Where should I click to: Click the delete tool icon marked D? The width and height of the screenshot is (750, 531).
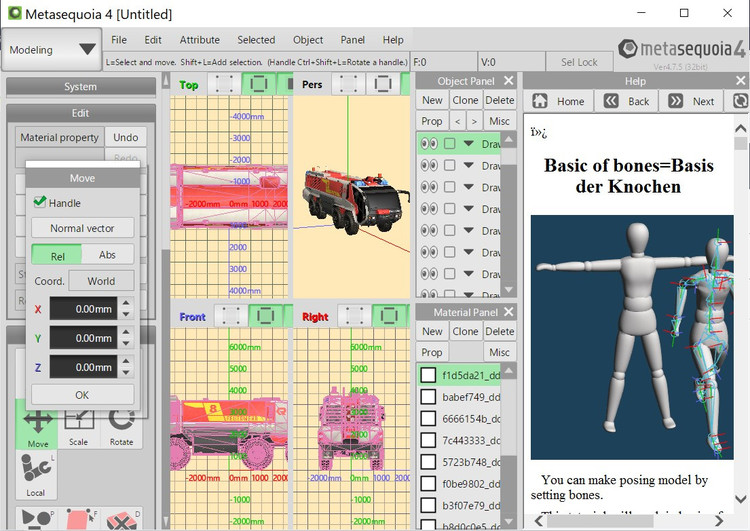[x=122, y=519]
